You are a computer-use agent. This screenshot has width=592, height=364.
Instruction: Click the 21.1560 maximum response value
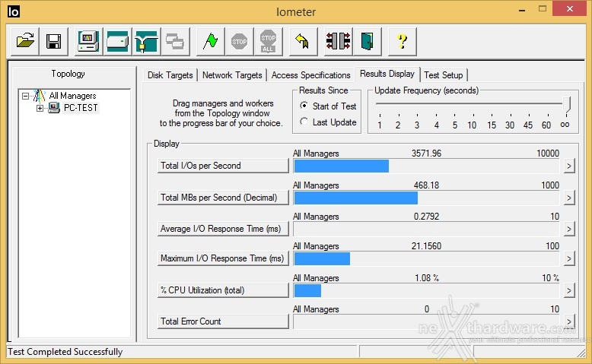[426, 246]
